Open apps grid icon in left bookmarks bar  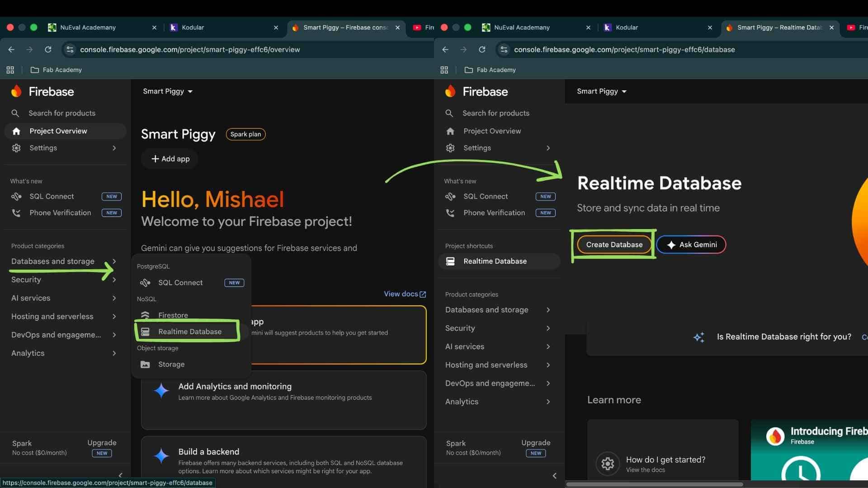tap(10, 70)
